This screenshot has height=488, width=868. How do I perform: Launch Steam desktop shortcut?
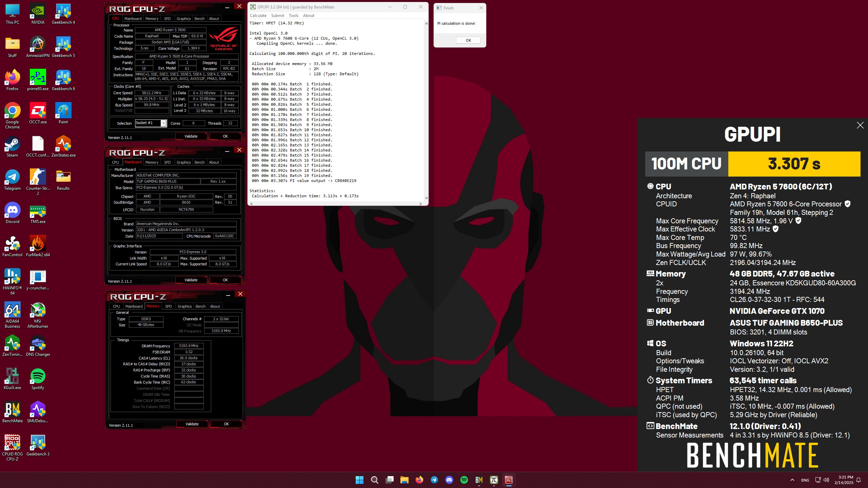click(13, 147)
